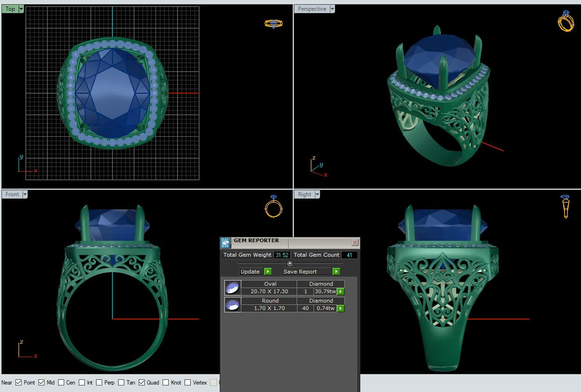Expand the Right viewport dropdown arrow
This screenshot has height=392, width=581.
pos(317,194)
